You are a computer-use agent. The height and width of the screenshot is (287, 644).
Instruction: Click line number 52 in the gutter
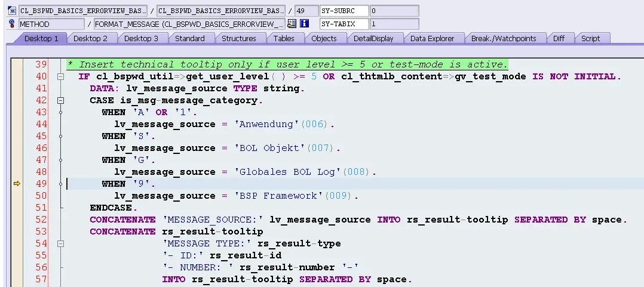tap(41, 220)
